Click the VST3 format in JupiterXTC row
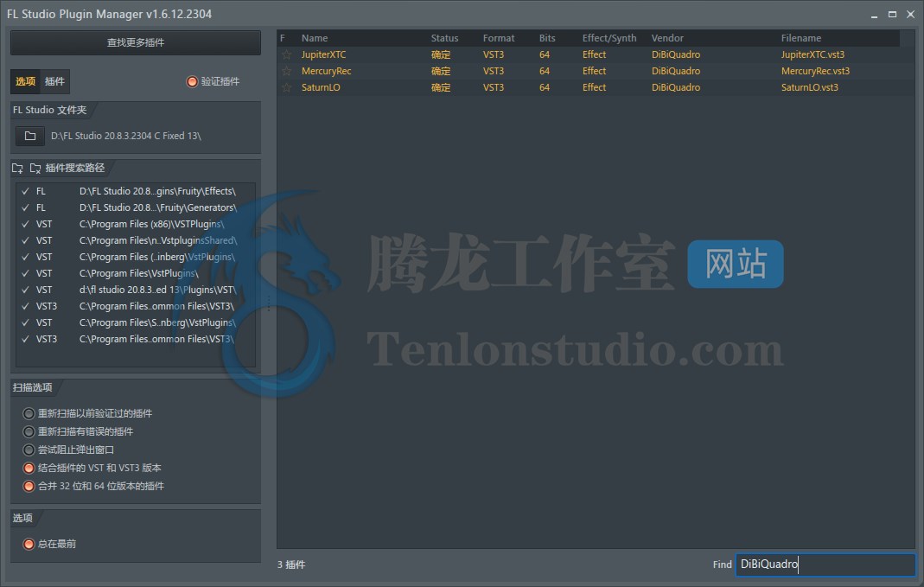The image size is (924, 587). tap(494, 54)
